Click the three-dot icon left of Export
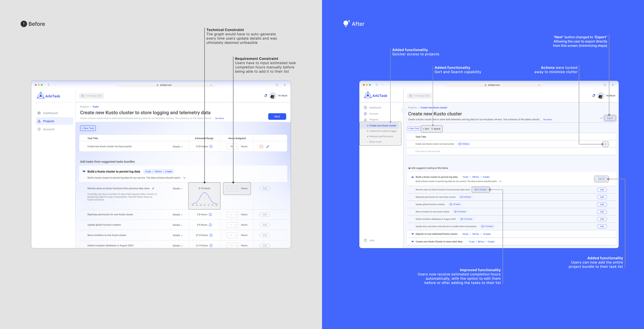 (601, 118)
